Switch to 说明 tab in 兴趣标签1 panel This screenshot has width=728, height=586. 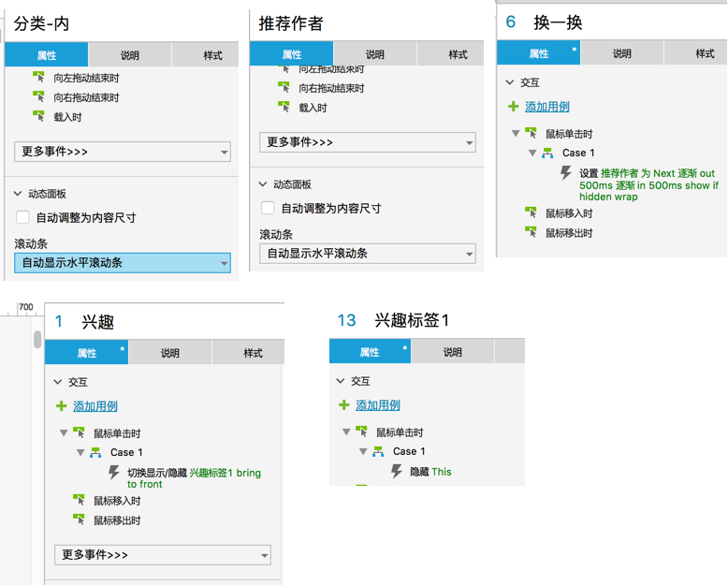click(453, 352)
